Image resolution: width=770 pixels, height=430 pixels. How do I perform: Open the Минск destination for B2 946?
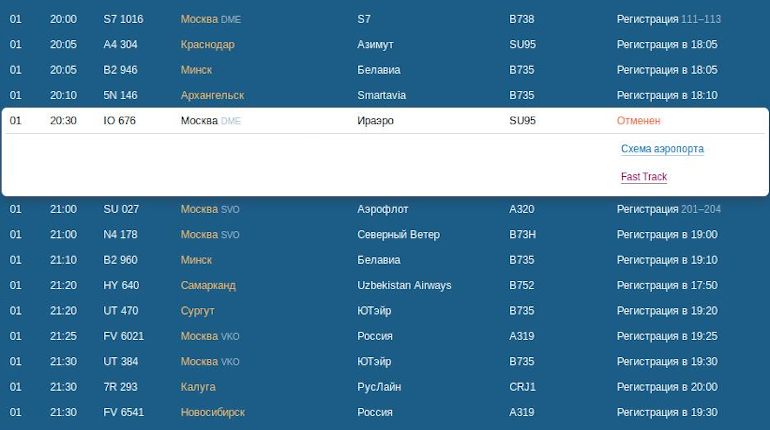click(x=196, y=70)
